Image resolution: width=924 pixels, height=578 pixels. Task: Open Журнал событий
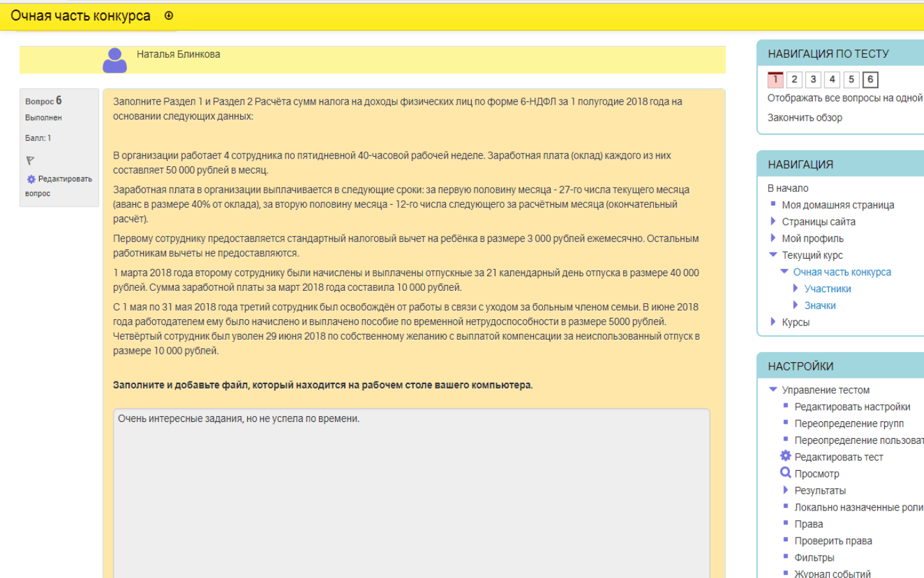tap(832, 573)
